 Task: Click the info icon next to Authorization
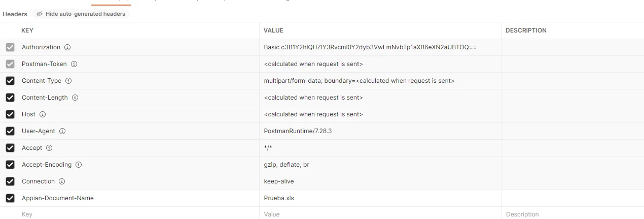[67, 47]
